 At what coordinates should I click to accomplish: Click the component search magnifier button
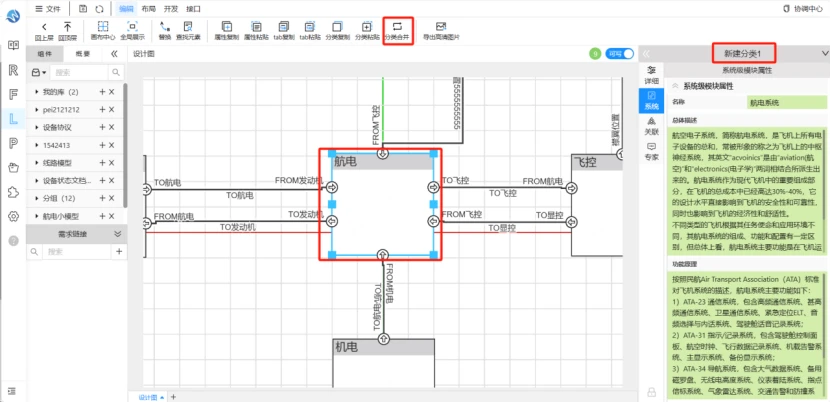(116, 73)
